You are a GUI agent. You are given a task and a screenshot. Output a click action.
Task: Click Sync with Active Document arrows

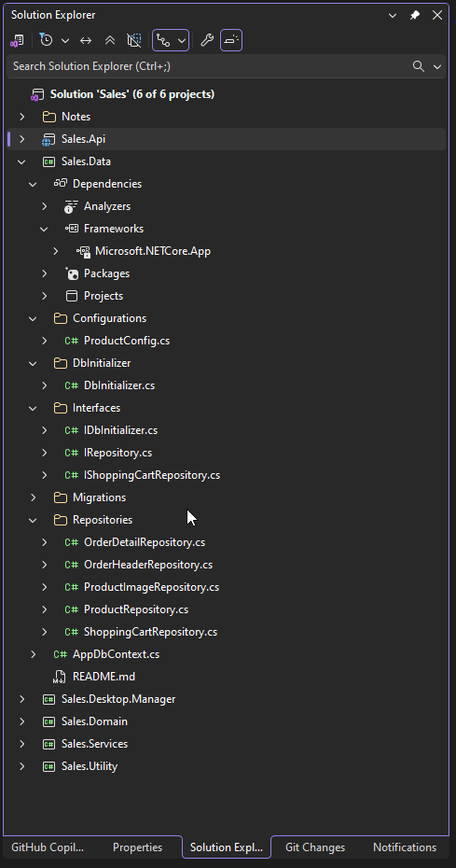pos(85,40)
